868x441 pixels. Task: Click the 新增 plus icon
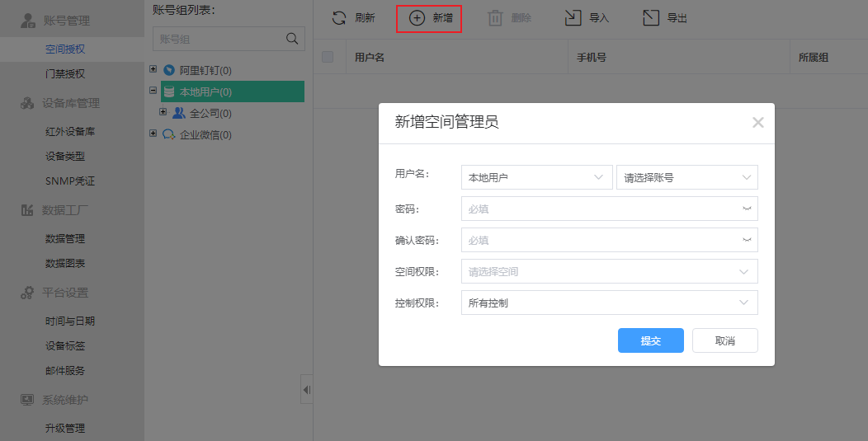pyautogui.click(x=417, y=18)
